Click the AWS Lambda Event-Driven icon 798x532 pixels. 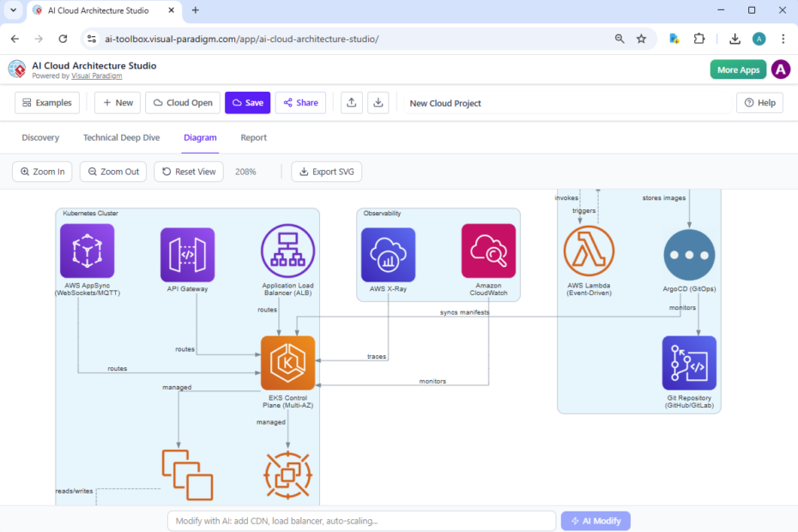tap(588, 251)
